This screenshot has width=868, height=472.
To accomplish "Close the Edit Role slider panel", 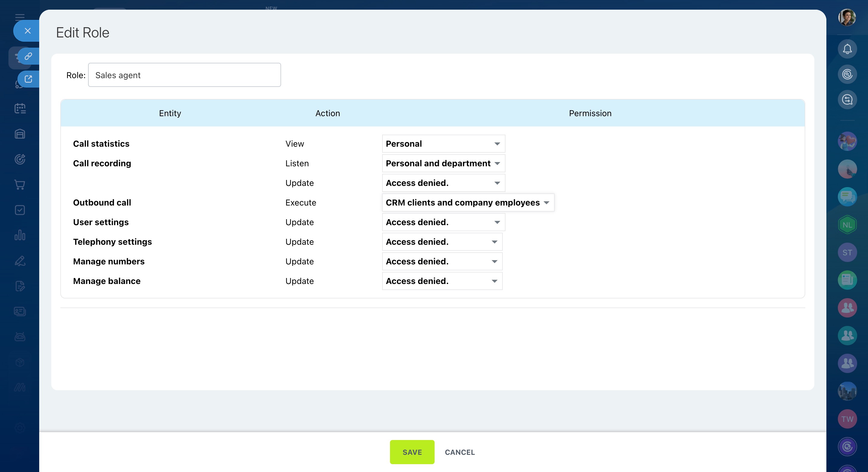I will click(28, 31).
